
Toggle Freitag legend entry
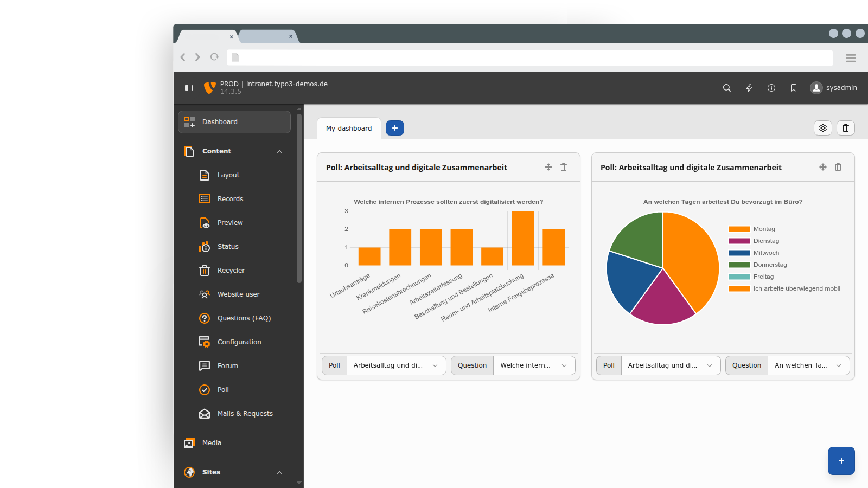click(751, 277)
